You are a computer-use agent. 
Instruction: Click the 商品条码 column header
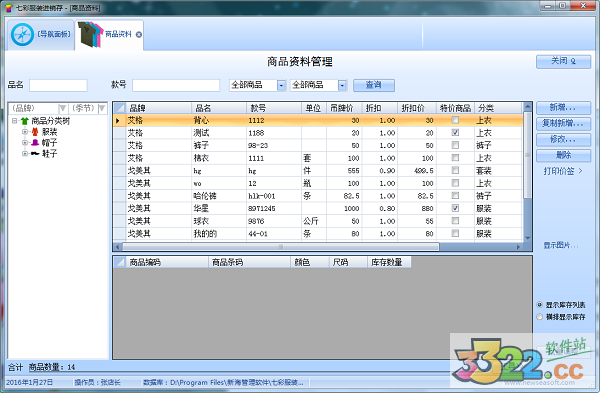249,262
